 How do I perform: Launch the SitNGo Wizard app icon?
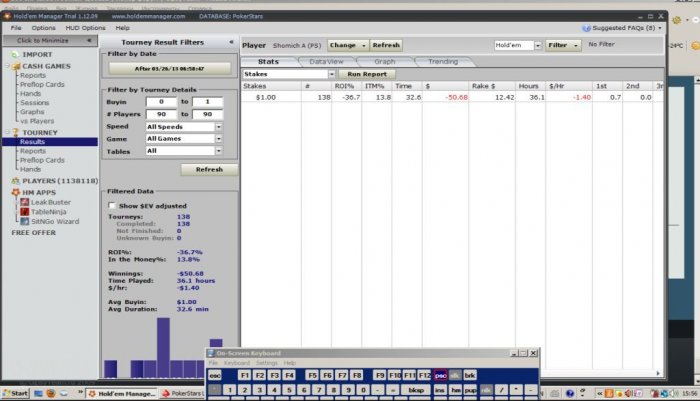pyautogui.click(x=25, y=221)
